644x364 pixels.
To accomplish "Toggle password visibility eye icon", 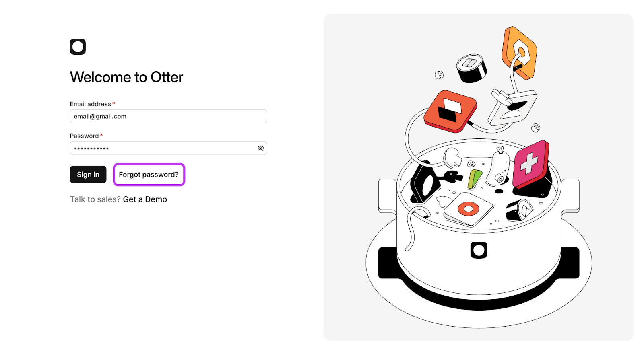I will pyautogui.click(x=260, y=148).
